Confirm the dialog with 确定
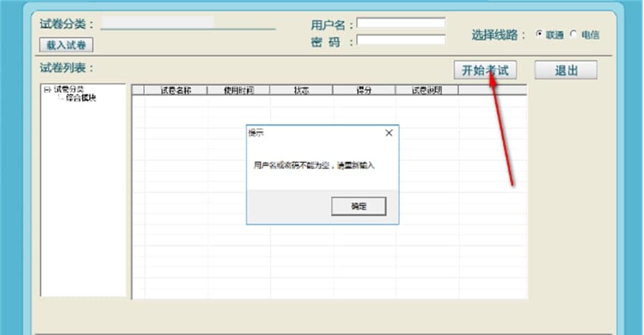This screenshot has width=644, height=335. point(359,206)
